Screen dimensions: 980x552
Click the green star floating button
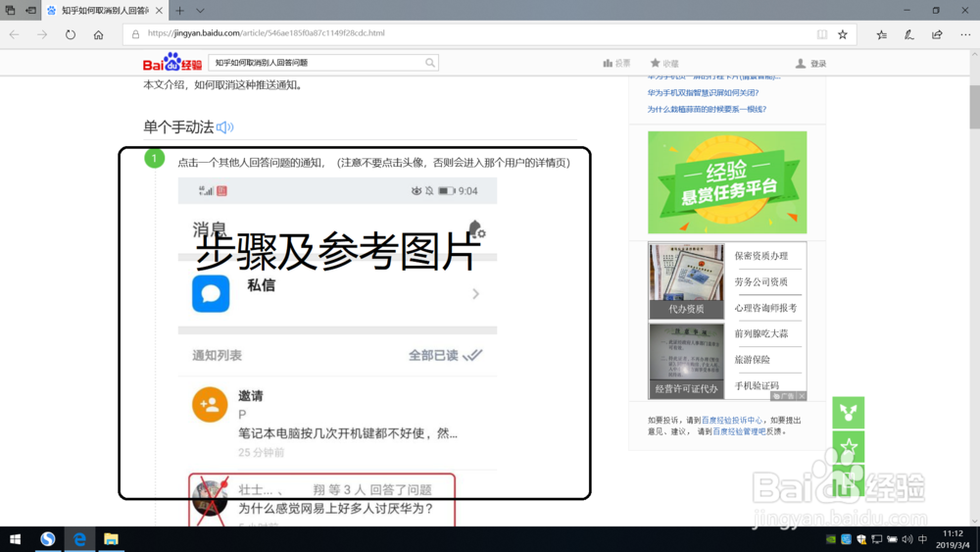point(848,446)
